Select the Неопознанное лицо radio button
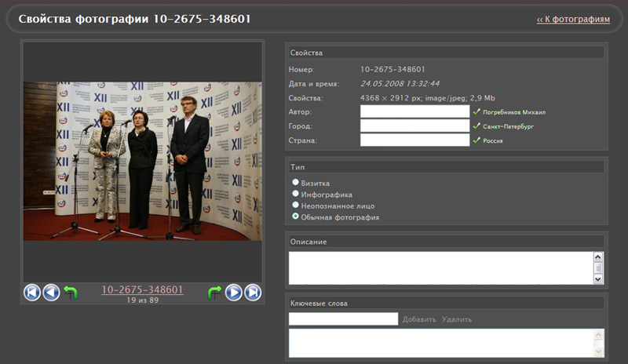 pos(295,205)
